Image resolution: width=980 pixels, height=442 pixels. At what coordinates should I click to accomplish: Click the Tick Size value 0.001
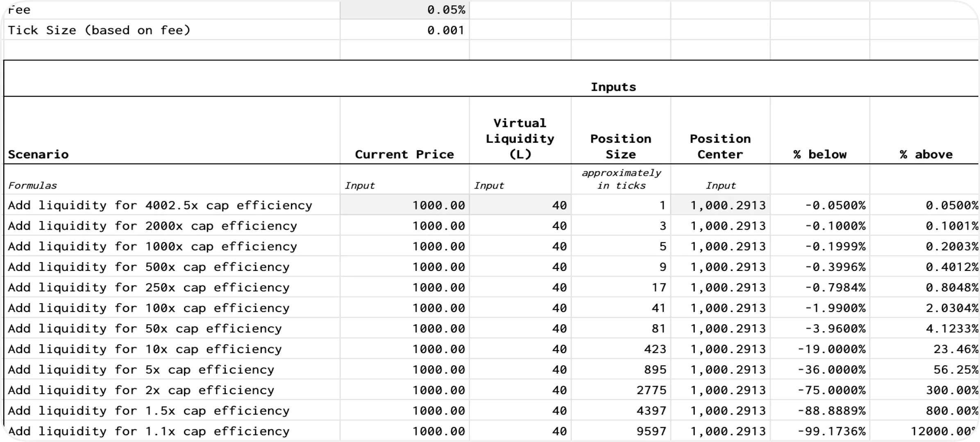[405, 30]
